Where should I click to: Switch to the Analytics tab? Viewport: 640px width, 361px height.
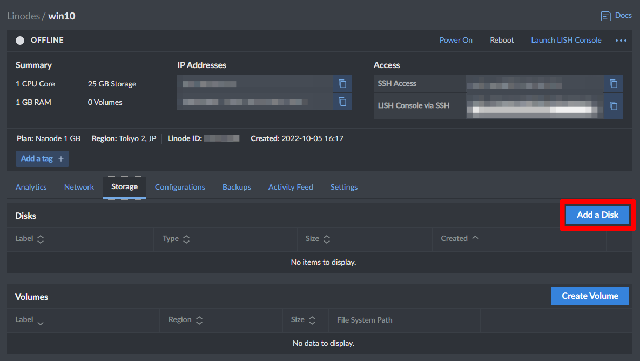click(31, 187)
